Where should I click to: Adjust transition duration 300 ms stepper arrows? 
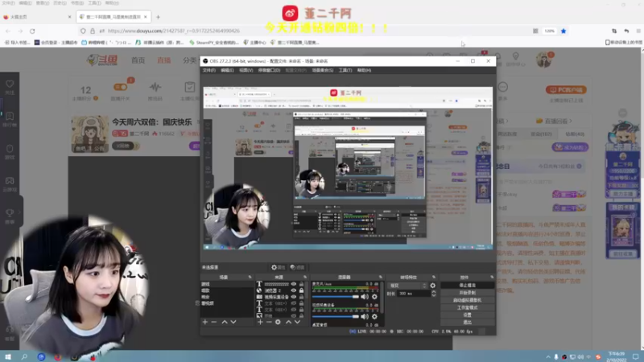click(x=433, y=294)
